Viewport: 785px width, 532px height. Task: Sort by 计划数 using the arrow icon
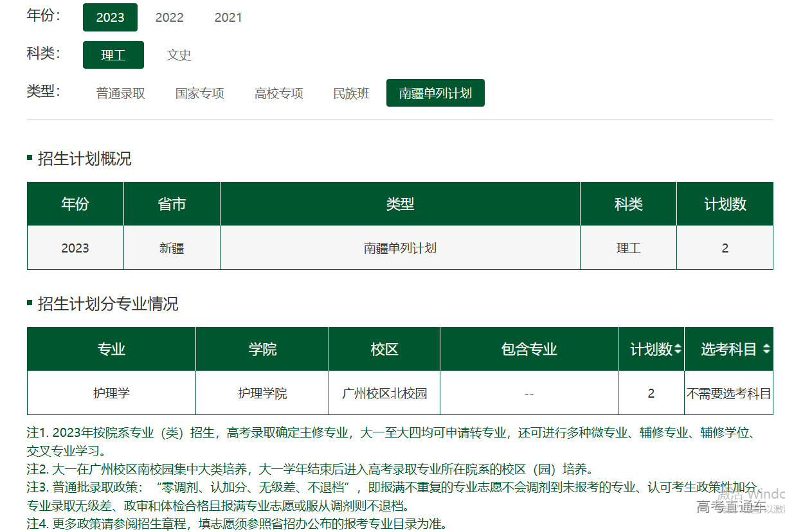[678, 350]
